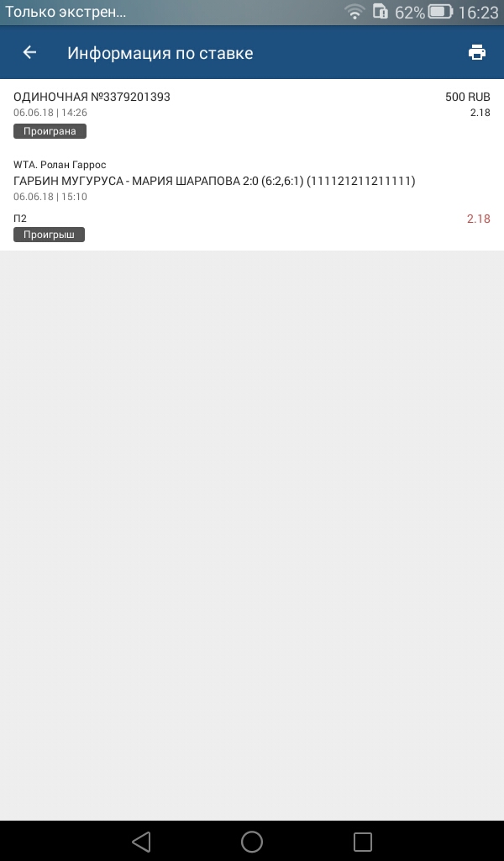Select the 'Проиграна' status badge

[50, 131]
